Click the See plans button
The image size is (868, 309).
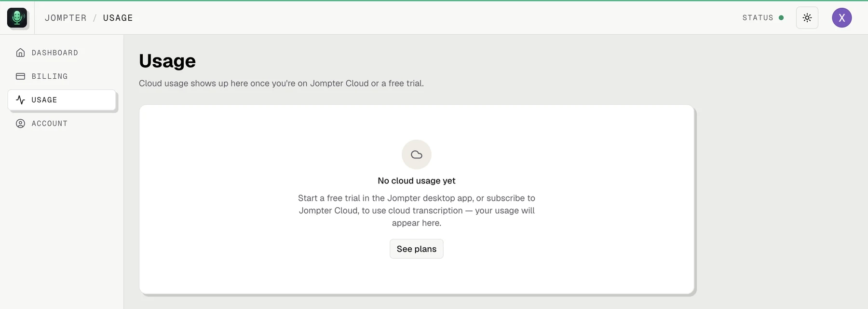click(417, 249)
